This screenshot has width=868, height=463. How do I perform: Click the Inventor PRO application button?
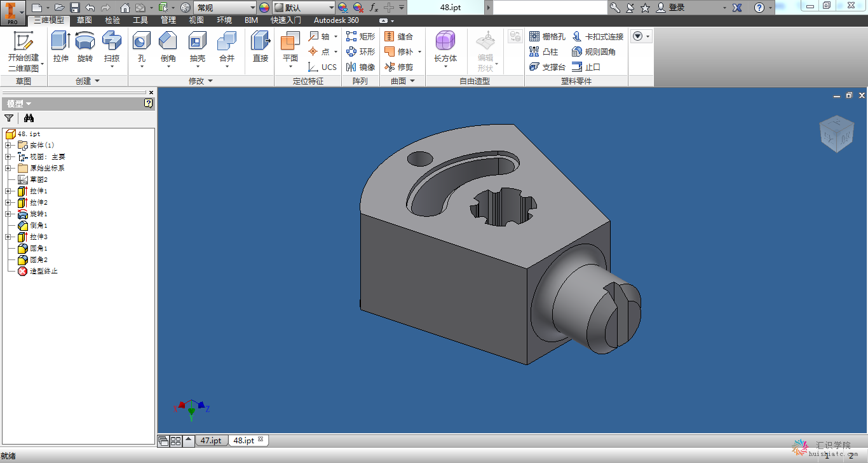[x=13, y=13]
